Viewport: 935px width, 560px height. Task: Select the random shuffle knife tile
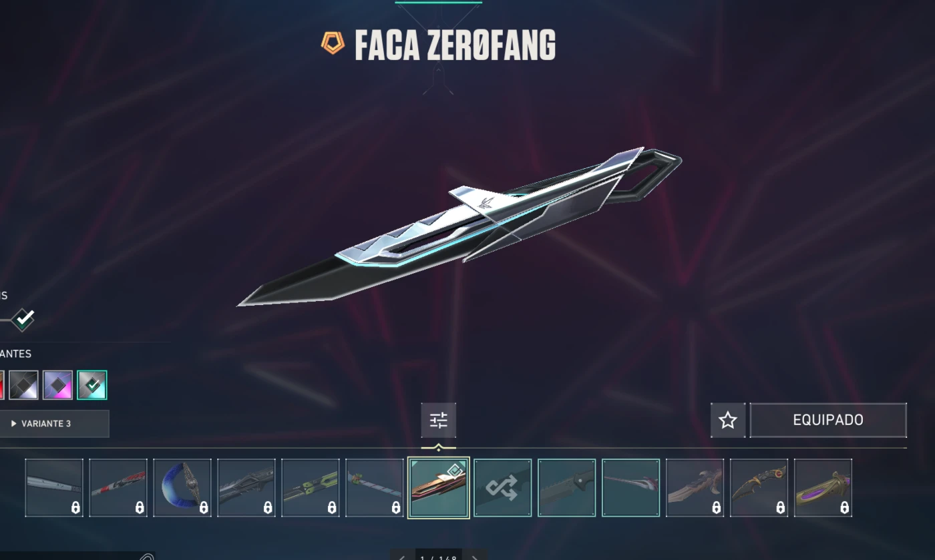tap(503, 488)
